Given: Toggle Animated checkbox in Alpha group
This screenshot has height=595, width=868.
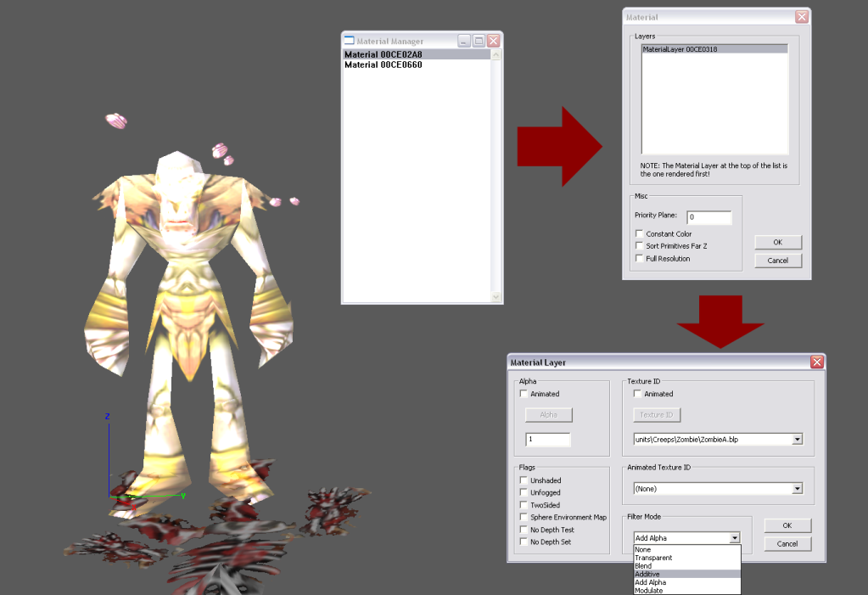Looking at the screenshot, I should pos(524,394).
